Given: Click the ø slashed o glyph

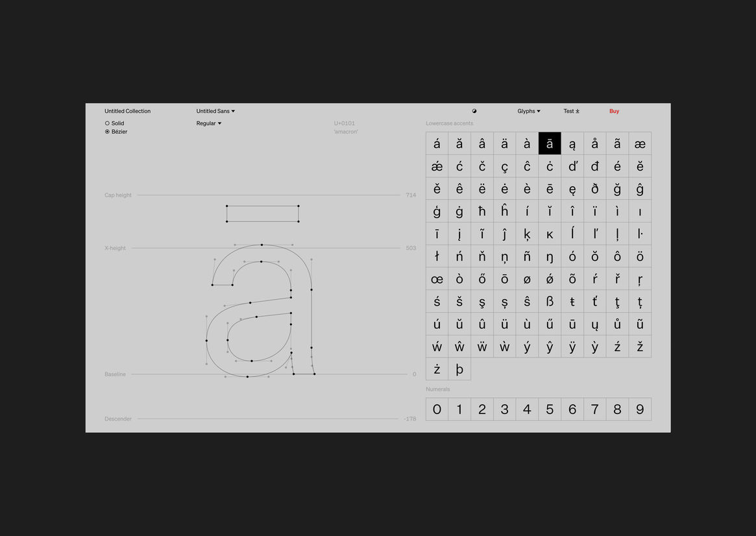Looking at the screenshot, I should (527, 279).
